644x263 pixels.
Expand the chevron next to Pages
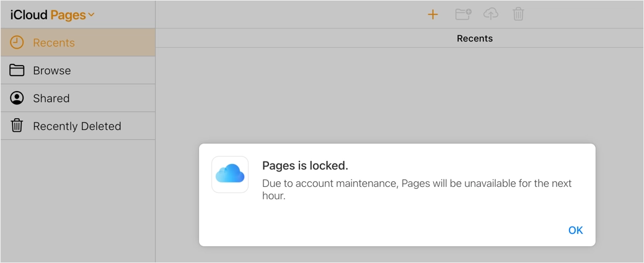pos(92,15)
